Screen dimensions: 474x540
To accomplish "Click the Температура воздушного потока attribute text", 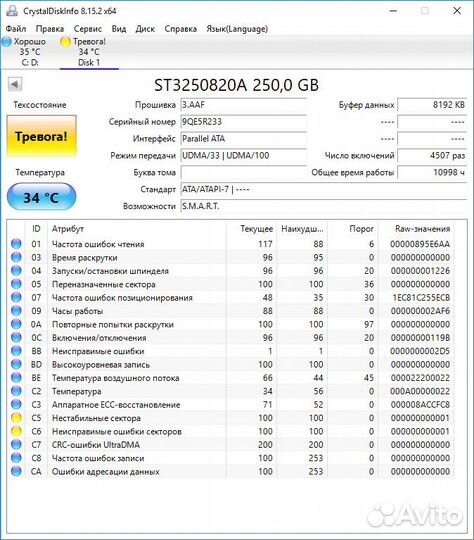I will 115,378.
